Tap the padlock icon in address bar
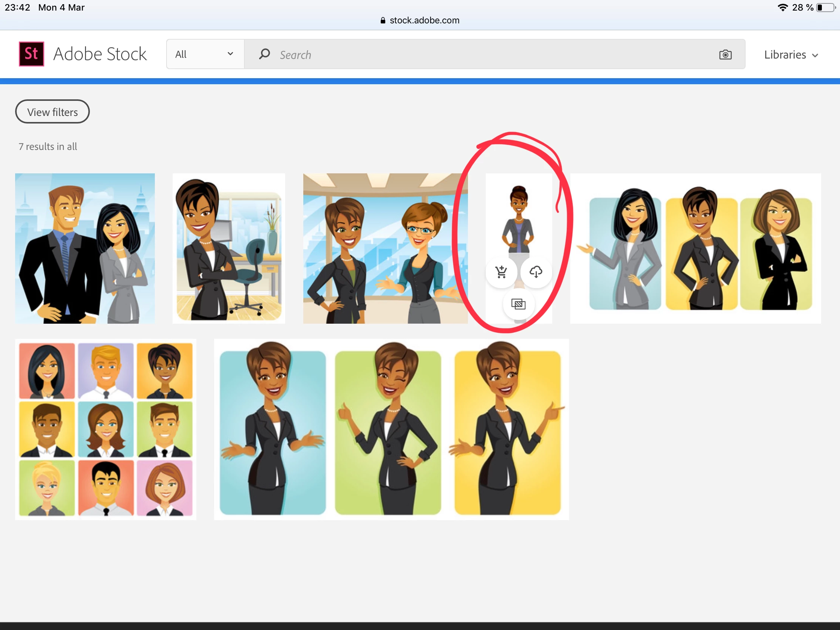This screenshot has height=630, width=840. coord(383,20)
